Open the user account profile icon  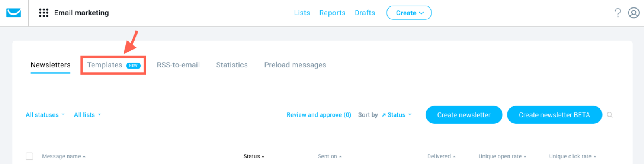pyautogui.click(x=633, y=13)
